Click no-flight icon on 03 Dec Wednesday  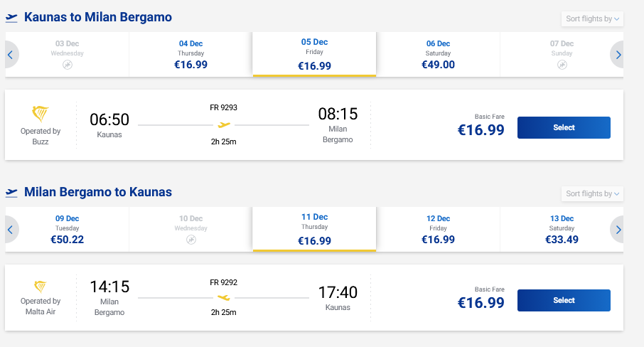[68, 65]
